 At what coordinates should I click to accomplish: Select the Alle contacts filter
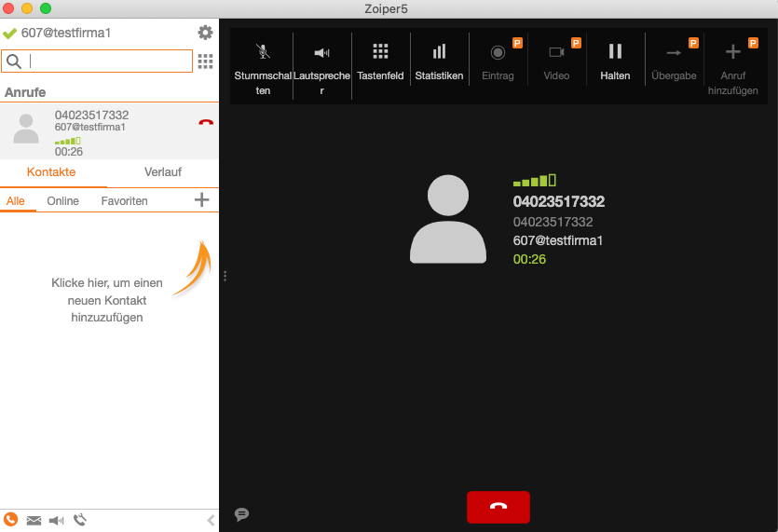point(16,201)
